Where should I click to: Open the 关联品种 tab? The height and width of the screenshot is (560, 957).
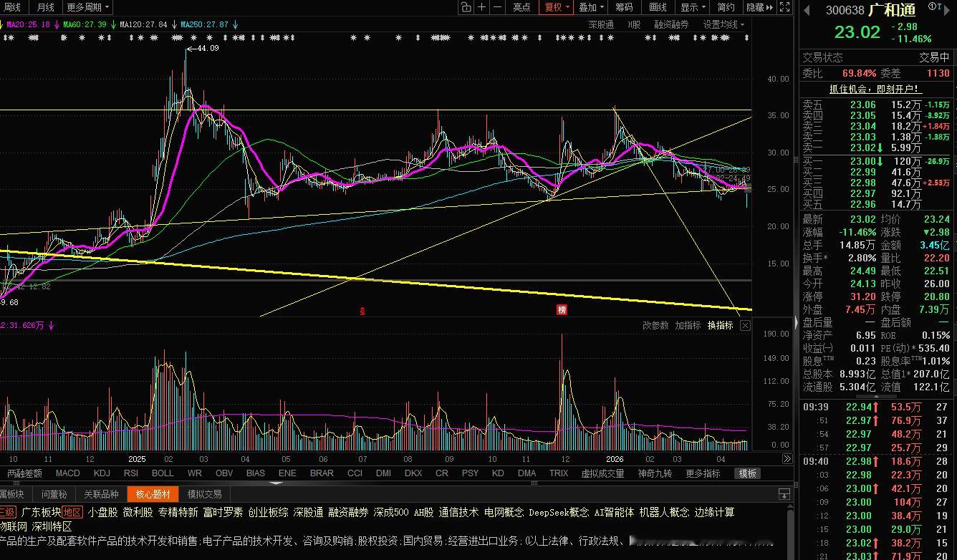(101, 494)
